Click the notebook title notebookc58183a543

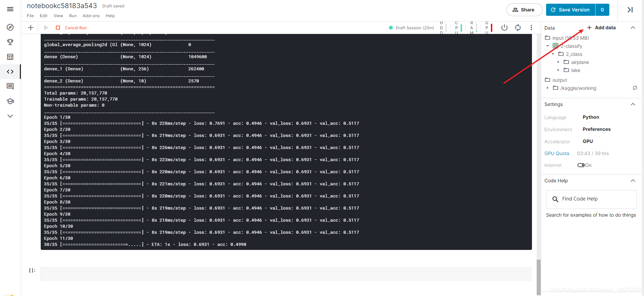pyautogui.click(x=62, y=6)
